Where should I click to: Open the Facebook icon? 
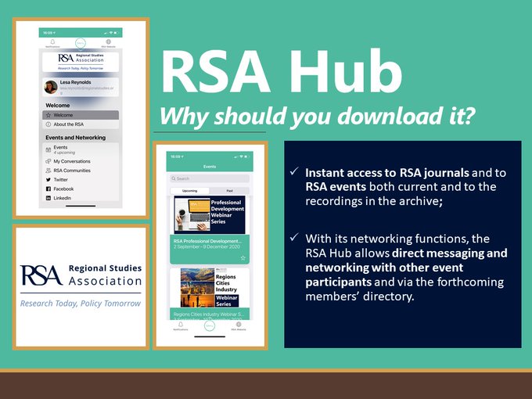coord(49,189)
